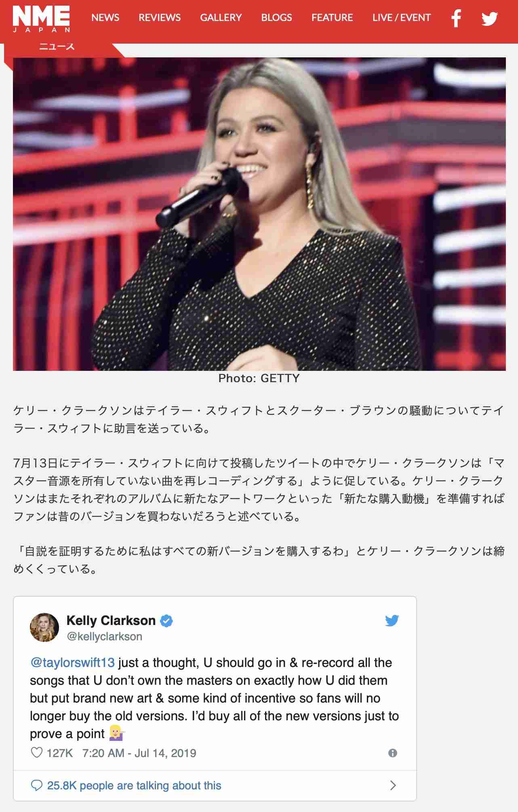Screen dimensions: 518x812
Task: Open the REVIEWS menu item
Action: tap(160, 18)
